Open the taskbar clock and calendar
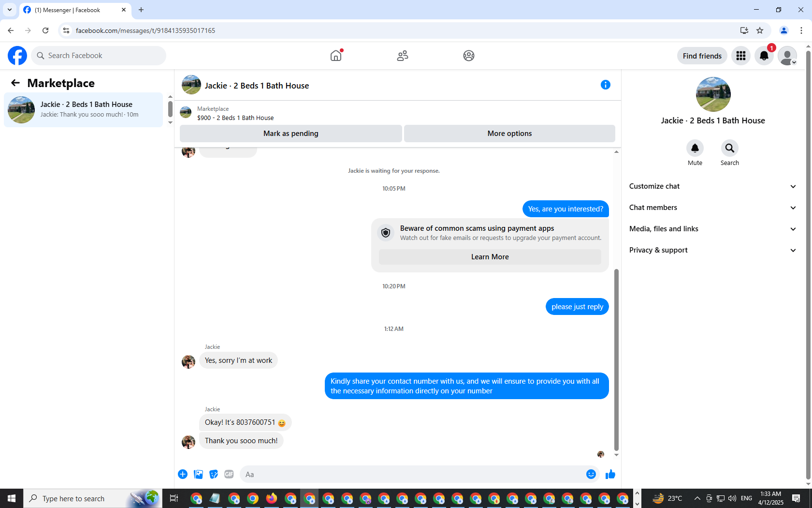 pos(770,498)
